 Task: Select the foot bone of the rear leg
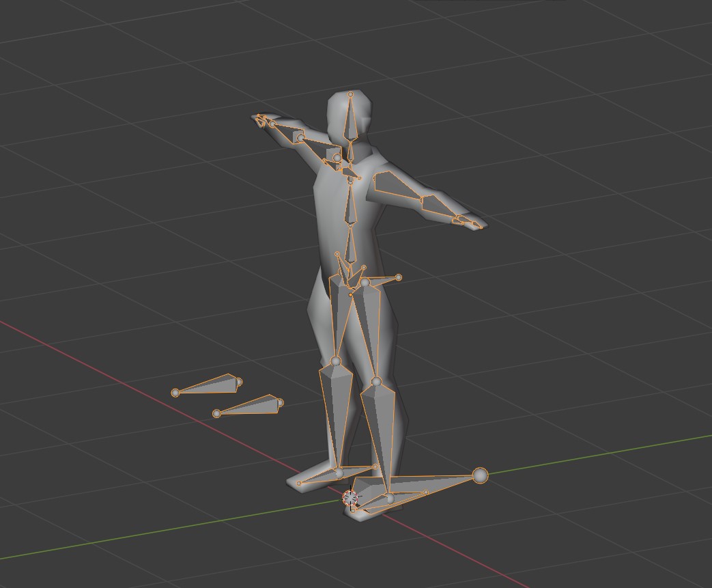321,476
